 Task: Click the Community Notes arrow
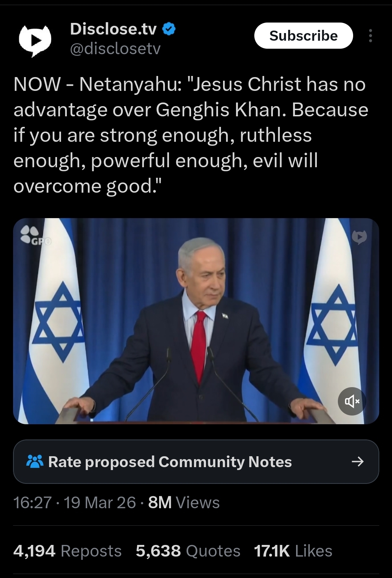[357, 462]
